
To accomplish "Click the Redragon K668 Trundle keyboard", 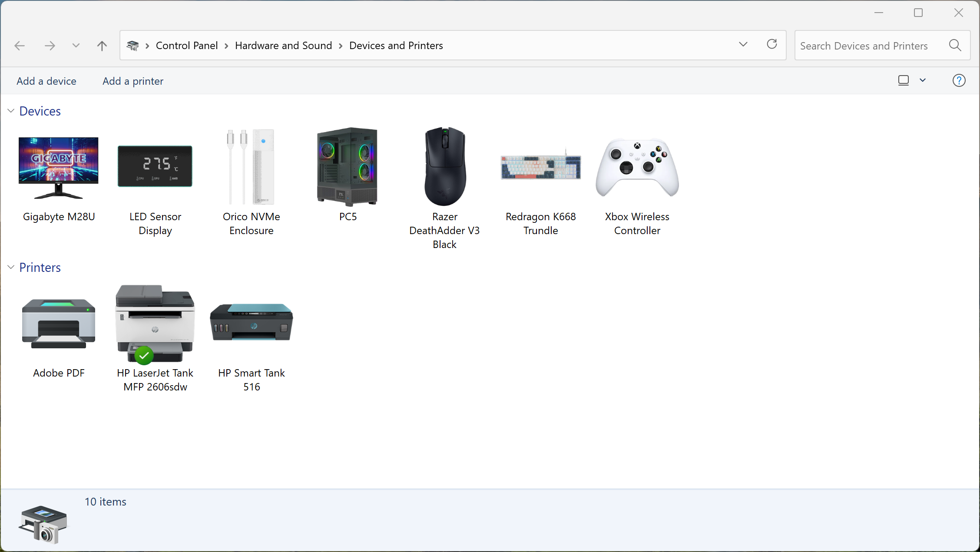I will 541,167.
